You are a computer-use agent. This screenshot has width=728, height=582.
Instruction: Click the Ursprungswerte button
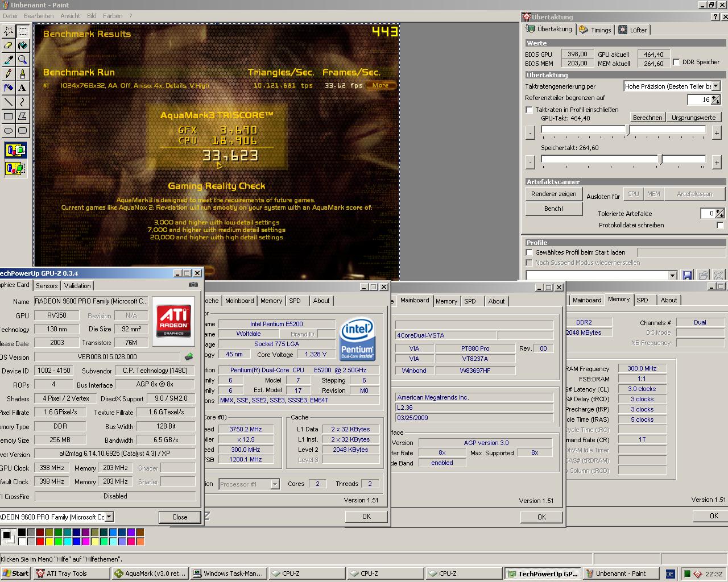[x=693, y=118]
